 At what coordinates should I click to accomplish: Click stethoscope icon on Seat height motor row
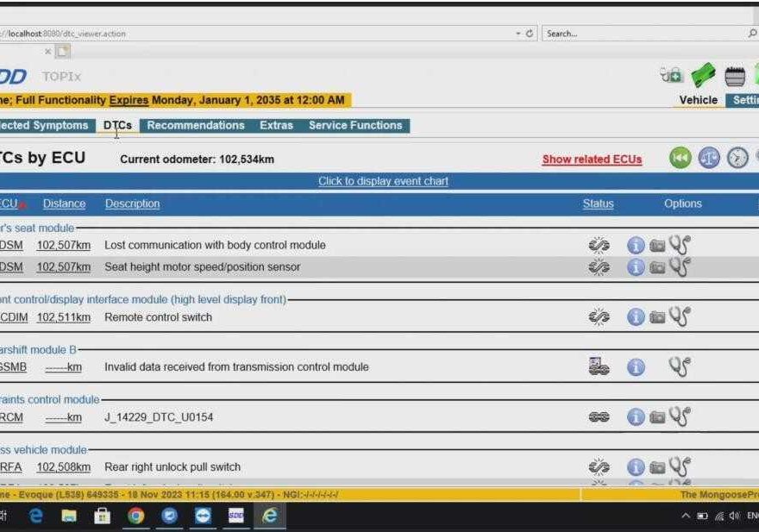(x=680, y=266)
